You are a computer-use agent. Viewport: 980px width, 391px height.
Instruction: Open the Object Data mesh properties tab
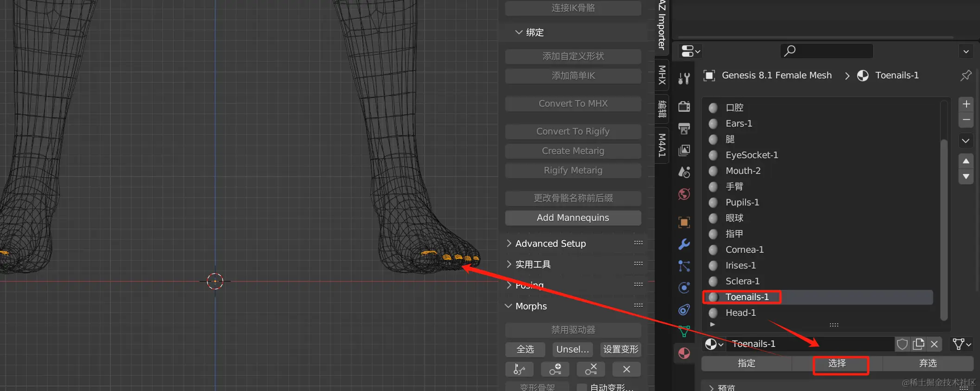(x=684, y=331)
